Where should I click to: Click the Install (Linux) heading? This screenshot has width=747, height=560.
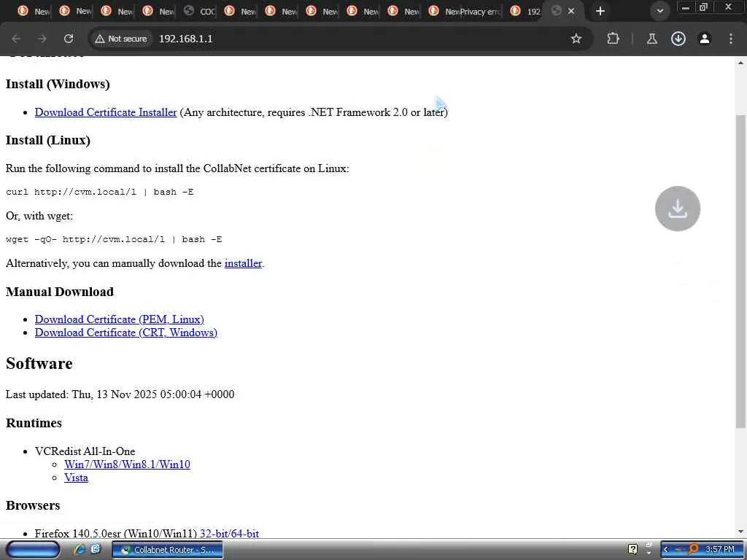tap(47, 140)
